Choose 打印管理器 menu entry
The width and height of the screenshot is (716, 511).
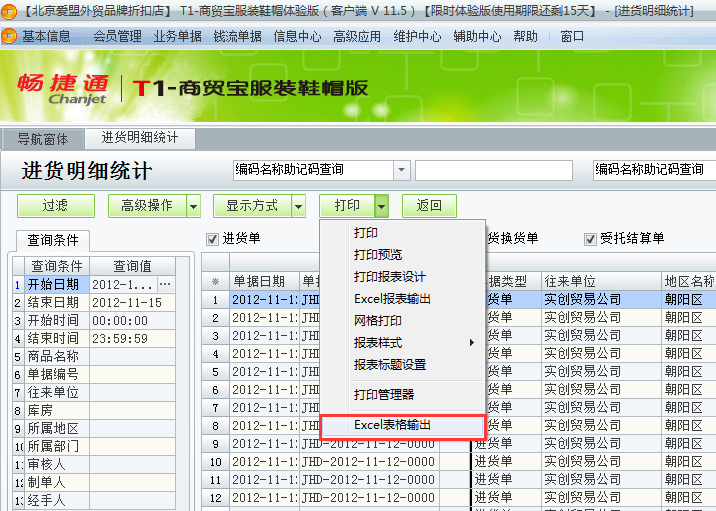(x=402, y=395)
